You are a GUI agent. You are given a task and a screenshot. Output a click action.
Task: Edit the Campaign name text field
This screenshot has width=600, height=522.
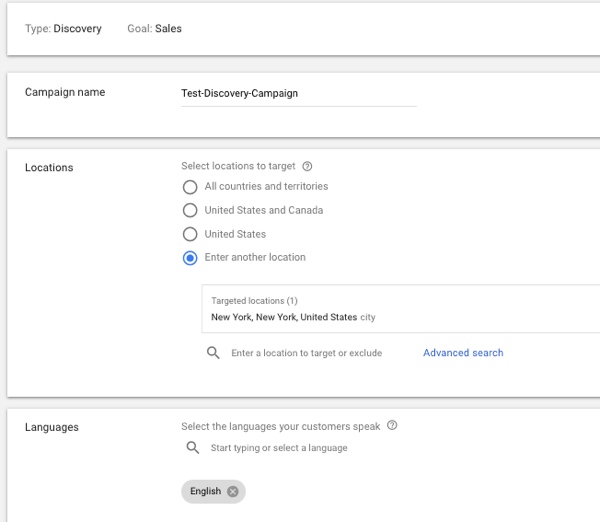click(x=299, y=93)
